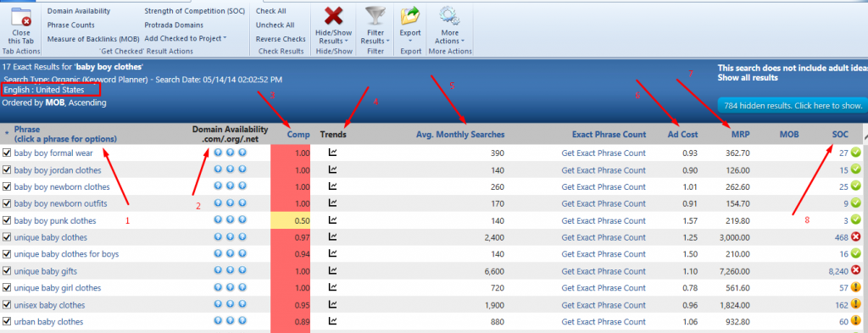The width and height of the screenshot is (868, 333).
Task: Uncheck the baby boy newborn clothes checkbox
Action: click(7, 187)
